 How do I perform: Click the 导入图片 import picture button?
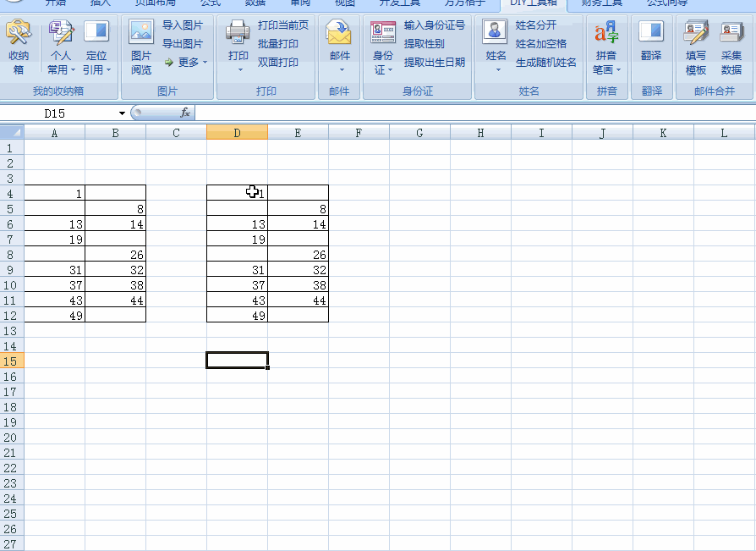pos(183,25)
